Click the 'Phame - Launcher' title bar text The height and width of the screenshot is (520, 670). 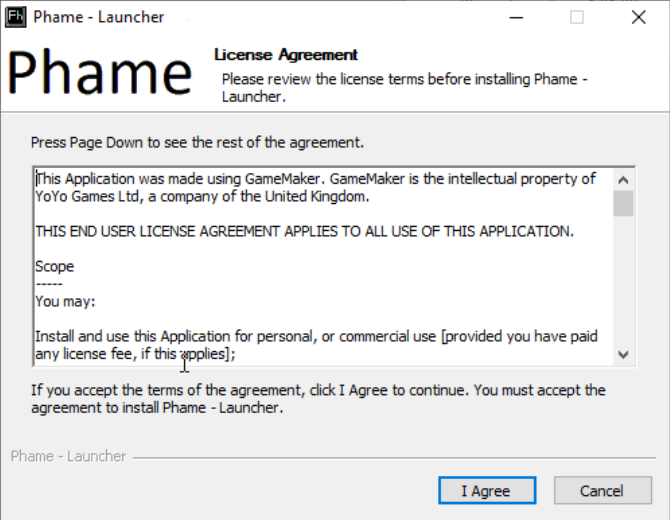[99, 17]
